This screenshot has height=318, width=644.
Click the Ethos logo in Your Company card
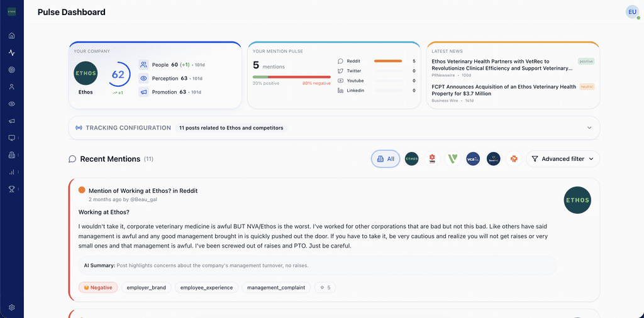(86, 74)
